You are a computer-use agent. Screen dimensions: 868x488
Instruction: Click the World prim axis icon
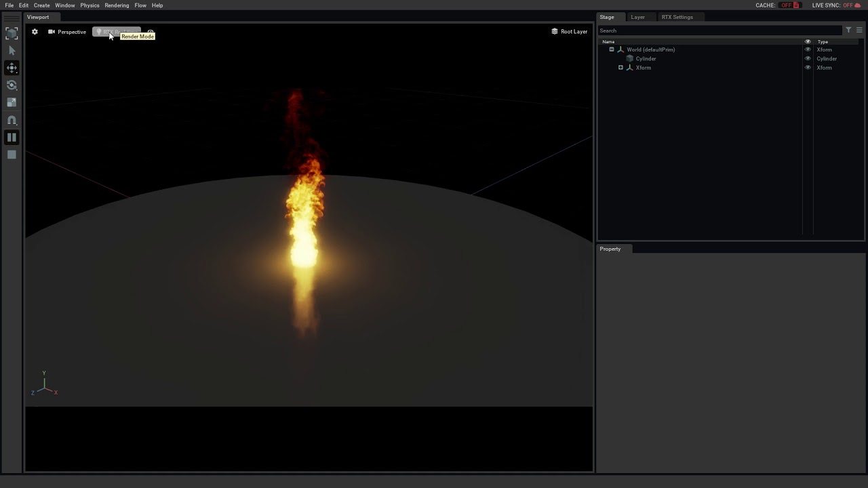pyautogui.click(x=620, y=49)
